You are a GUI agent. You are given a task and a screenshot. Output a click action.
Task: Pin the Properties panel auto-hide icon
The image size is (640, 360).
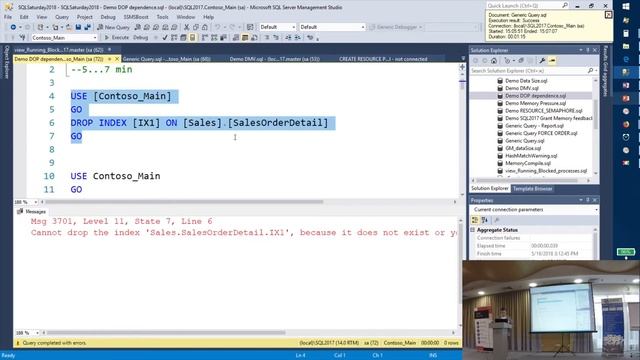coord(588,200)
